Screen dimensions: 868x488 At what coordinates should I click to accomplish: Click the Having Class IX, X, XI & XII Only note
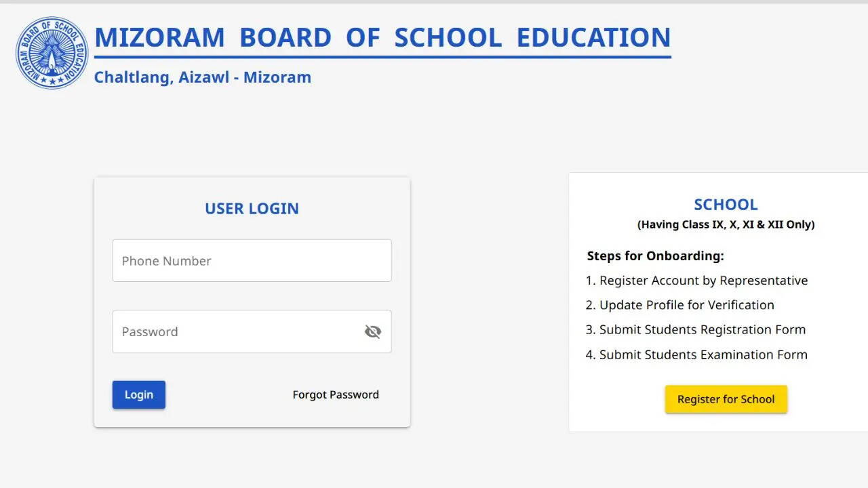726,224
